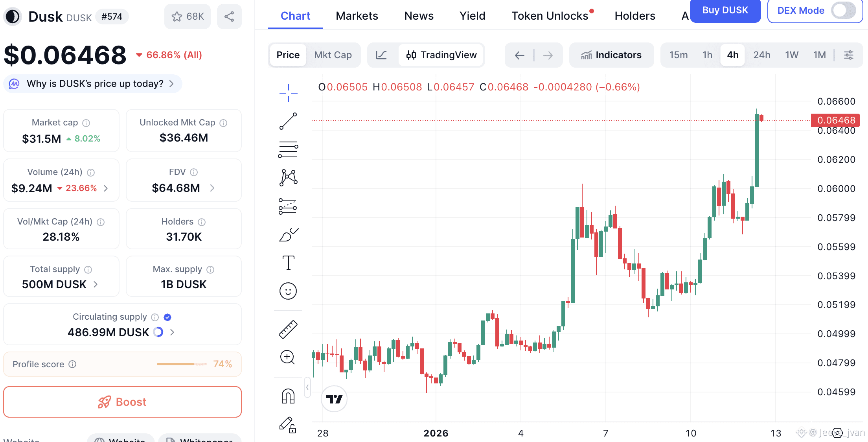The height and width of the screenshot is (442, 868).
Task: Select the crosshair cursor tool
Action: click(x=288, y=93)
